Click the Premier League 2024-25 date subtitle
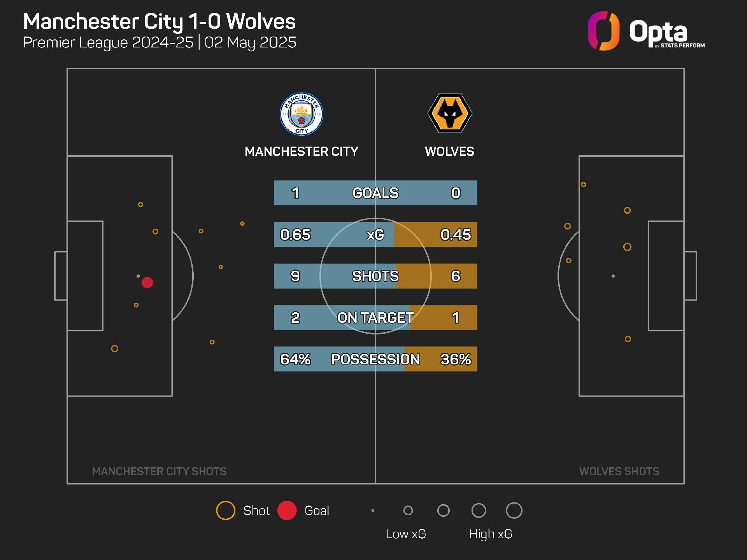Screen dimensions: 747x560 point(160,42)
